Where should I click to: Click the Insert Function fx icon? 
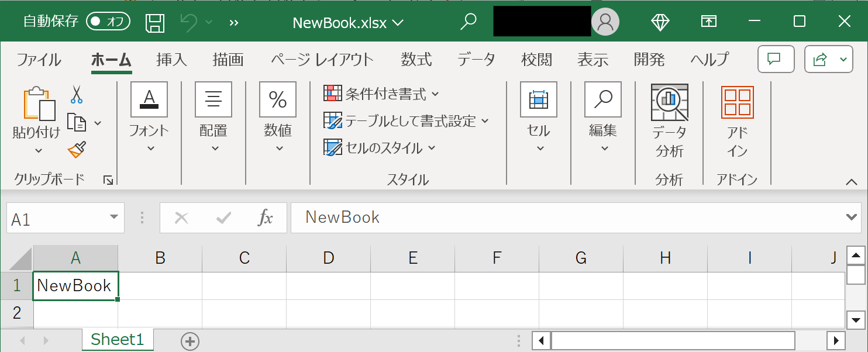tap(266, 218)
